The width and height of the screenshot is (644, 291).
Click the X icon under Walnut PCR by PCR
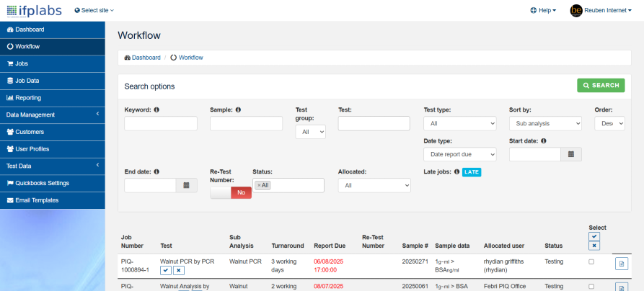point(179,270)
